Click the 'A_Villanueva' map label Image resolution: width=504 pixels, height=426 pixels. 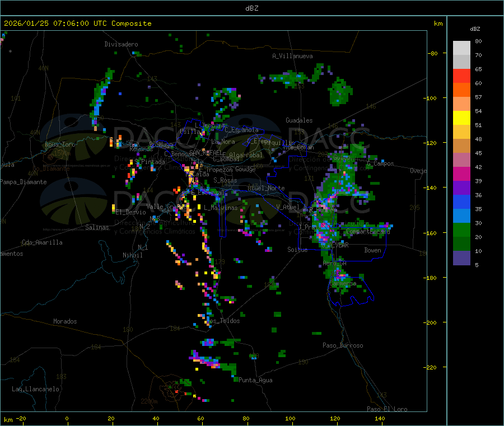click(292, 56)
